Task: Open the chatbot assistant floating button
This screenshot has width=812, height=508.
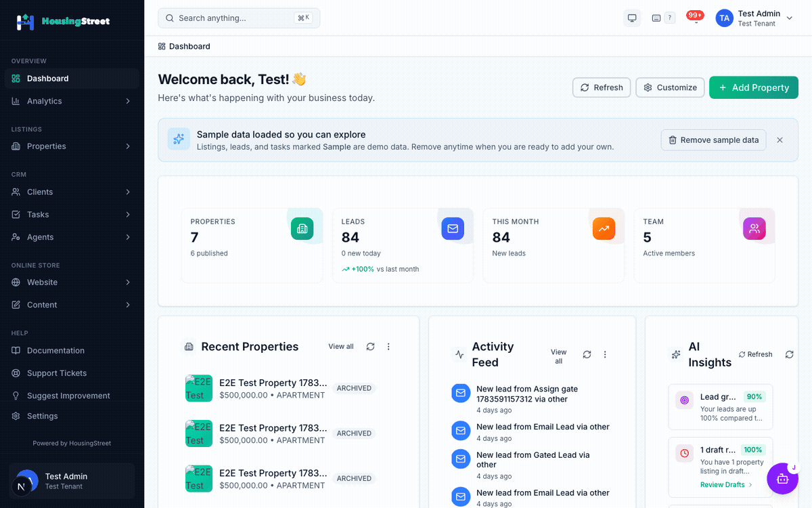Action: [783, 478]
